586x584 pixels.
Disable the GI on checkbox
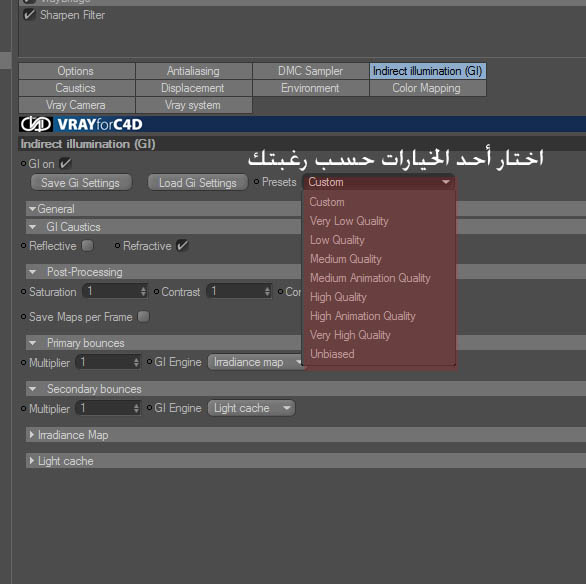[65, 163]
